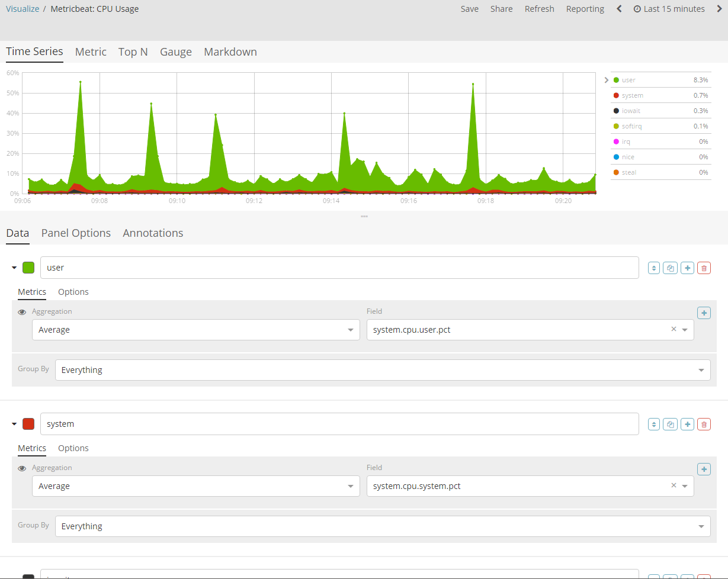Viewport: 728px width, 579px height.
Task: Collapse the chart legend with the chevron
Action: (606, 79)
